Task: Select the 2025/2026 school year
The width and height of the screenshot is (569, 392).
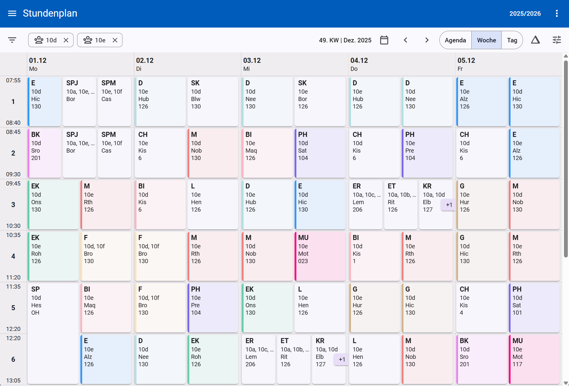Action: pyautogui.click(x=525, y=13)
